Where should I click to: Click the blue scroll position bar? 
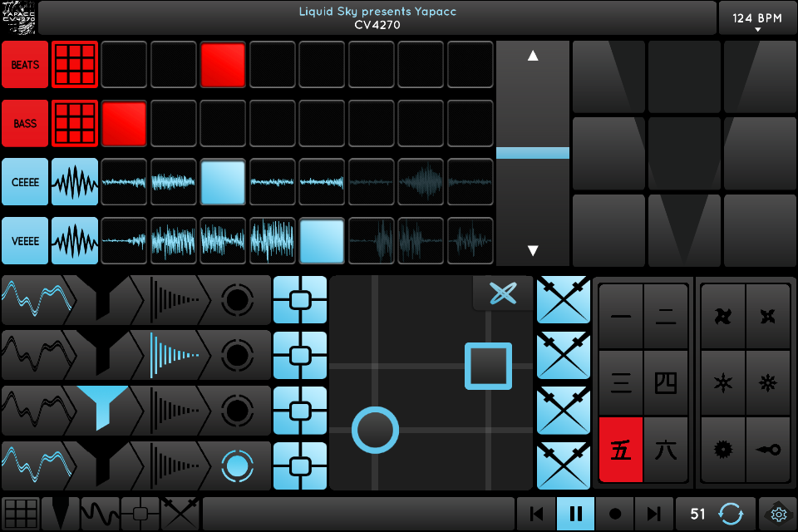533,153
